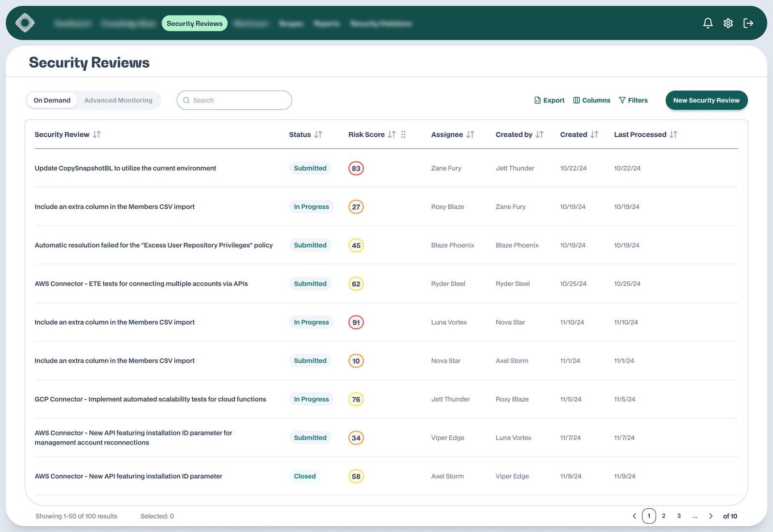Click created date 10/25/24
This screenshot has height=532, width=773.
click(573, 284)
